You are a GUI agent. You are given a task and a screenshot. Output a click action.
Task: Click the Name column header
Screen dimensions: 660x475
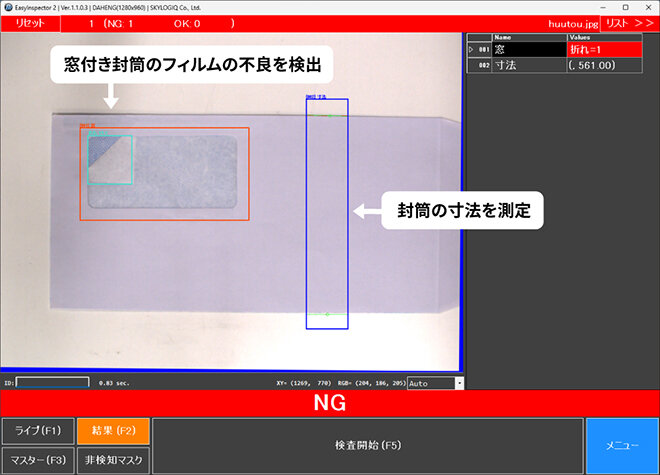(530, 37)
